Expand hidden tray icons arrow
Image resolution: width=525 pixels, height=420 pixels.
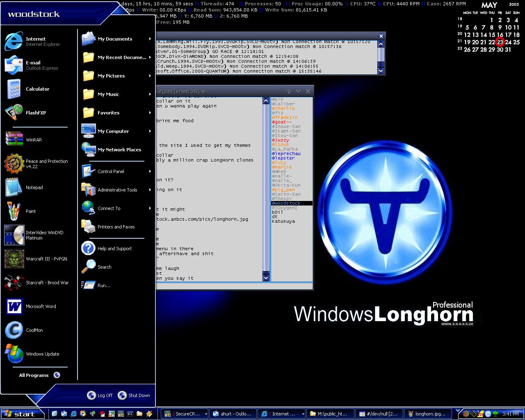pos(459,411)
